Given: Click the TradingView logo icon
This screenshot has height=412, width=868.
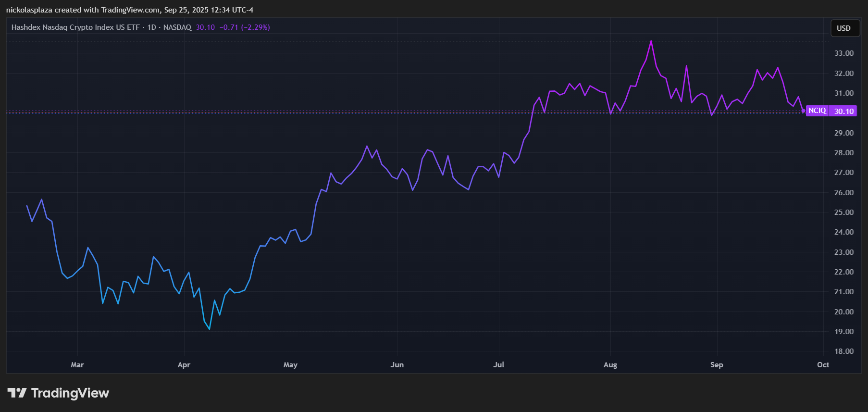Looking at the screenshot, I should pos(17,393).
